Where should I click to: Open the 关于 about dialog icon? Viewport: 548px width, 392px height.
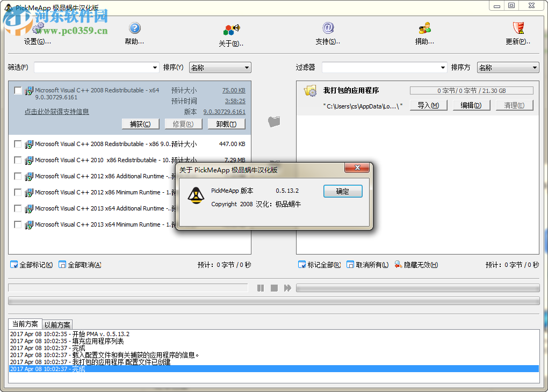[x=232, y=28]
